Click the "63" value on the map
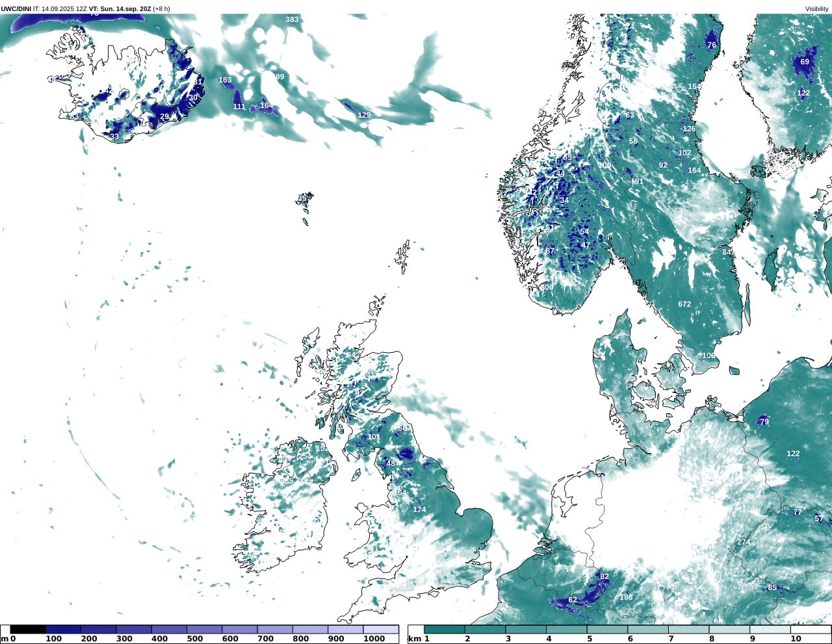The image size is (832, 644). (630, 116)
